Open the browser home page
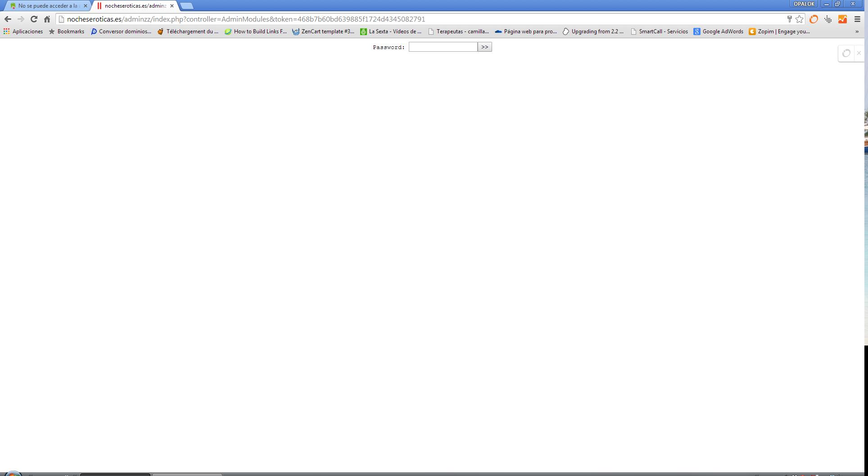This screenshot has width=868, height=476. (47, 19)
